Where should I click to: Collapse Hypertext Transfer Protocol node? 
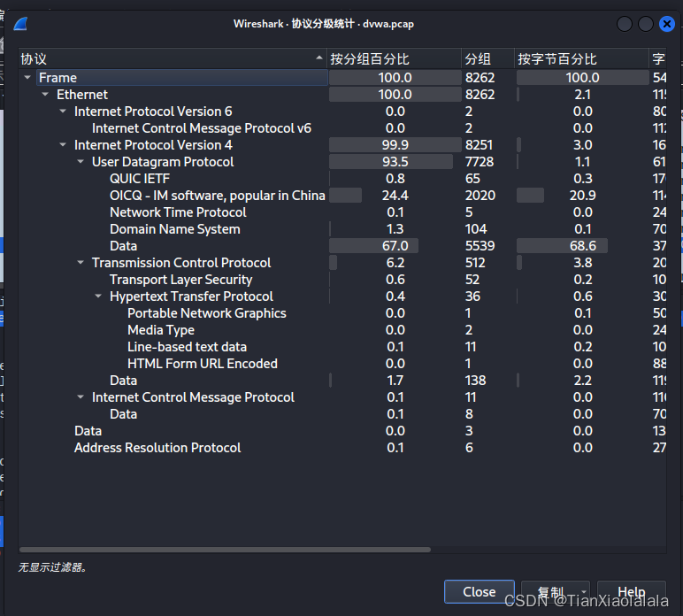pos(98,296)
